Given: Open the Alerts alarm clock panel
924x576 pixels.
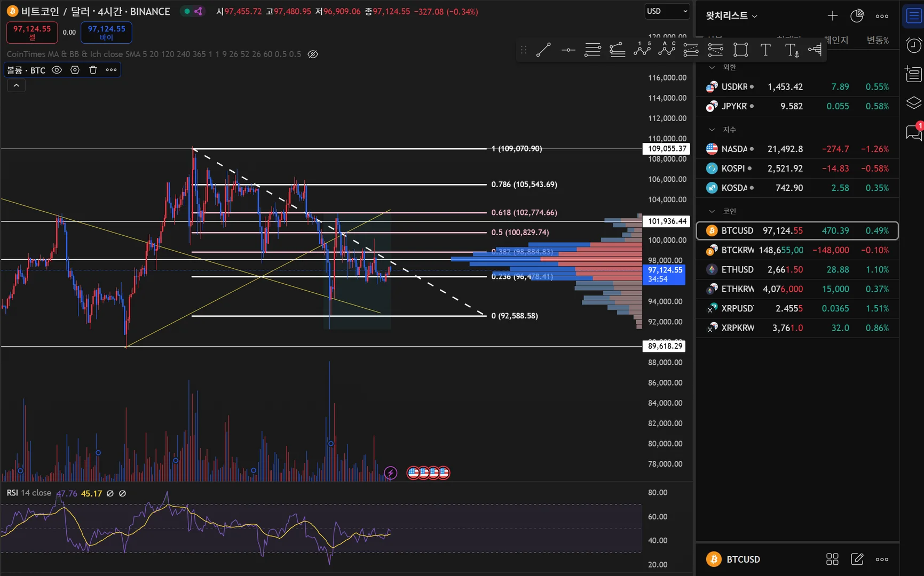Looking at the screenshot, I should coord(913,45).
